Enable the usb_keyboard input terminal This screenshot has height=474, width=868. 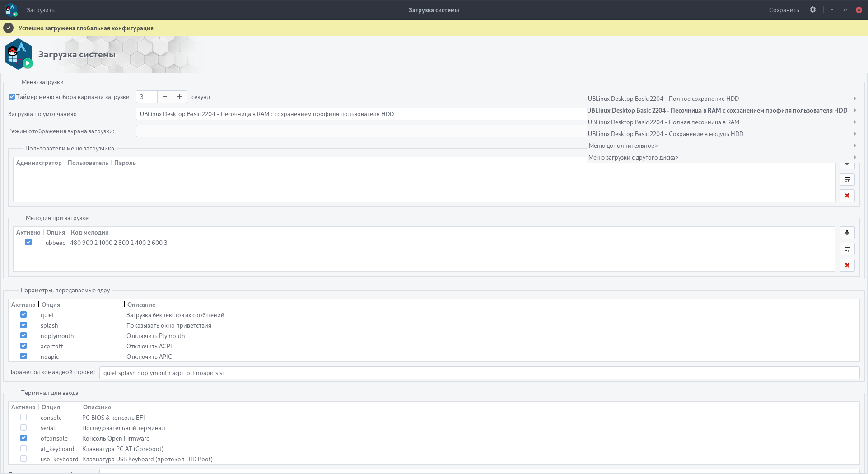pos(23,459)
